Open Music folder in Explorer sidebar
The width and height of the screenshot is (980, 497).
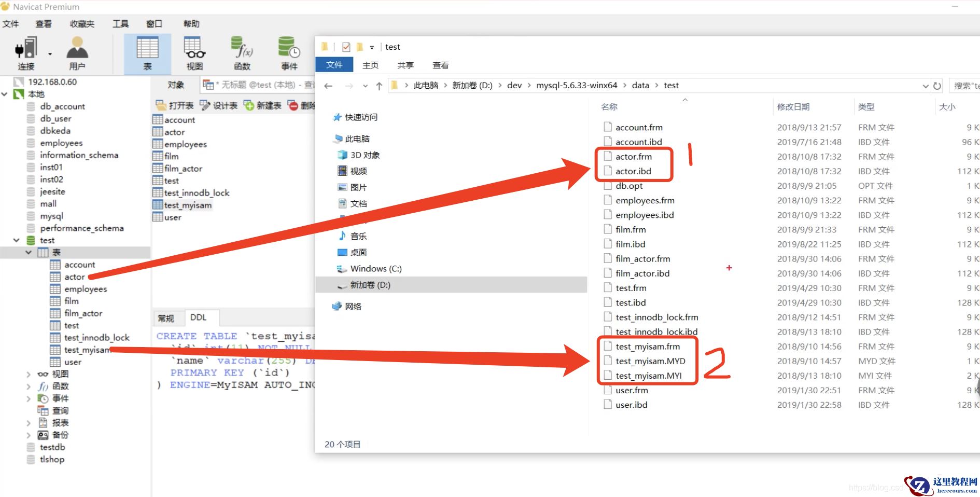click(x=352, y=236)
